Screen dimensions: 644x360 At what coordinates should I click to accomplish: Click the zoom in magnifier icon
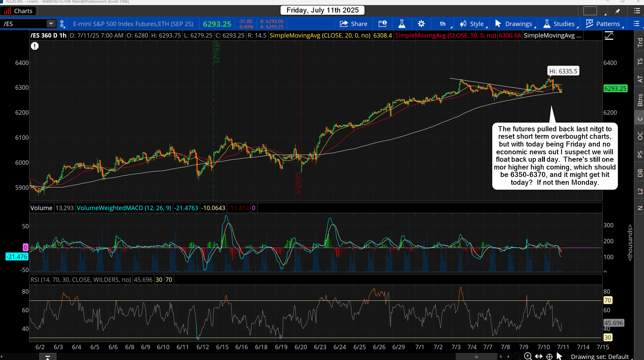[528, 356]
